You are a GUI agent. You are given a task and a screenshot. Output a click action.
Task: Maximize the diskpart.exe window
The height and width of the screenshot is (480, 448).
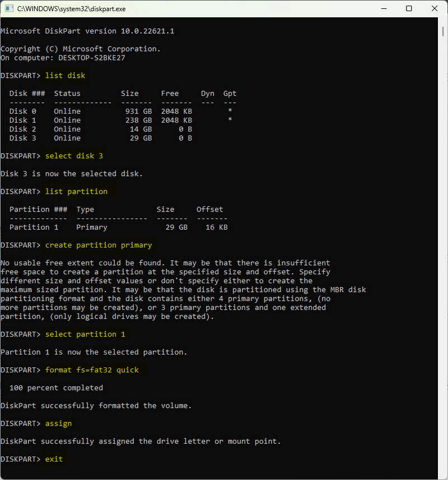(x=409, y=8)
